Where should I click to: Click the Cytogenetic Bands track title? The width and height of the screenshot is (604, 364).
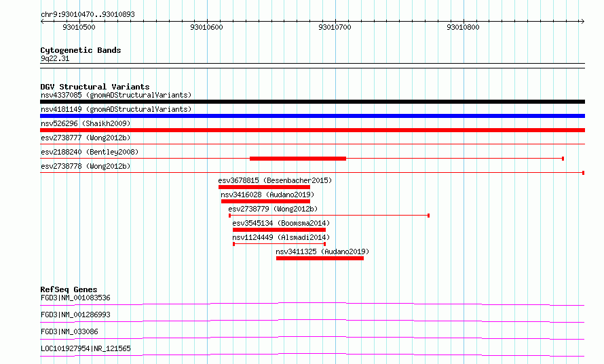(81, 50)
